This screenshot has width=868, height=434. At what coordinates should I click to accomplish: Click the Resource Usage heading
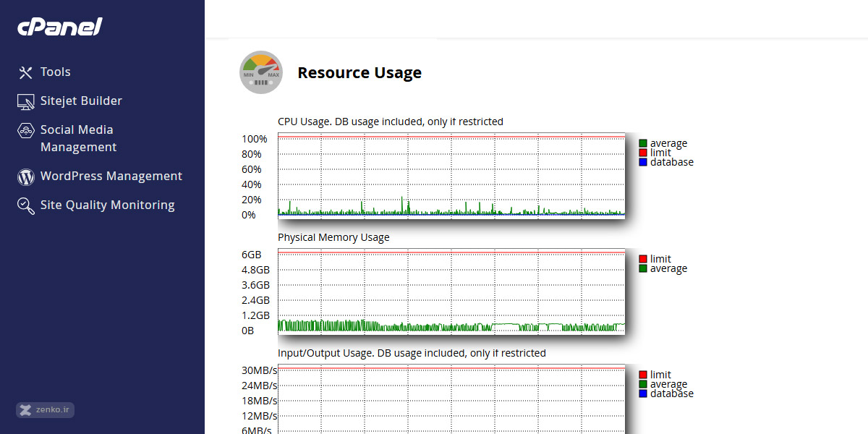click(x=359, y=73)
